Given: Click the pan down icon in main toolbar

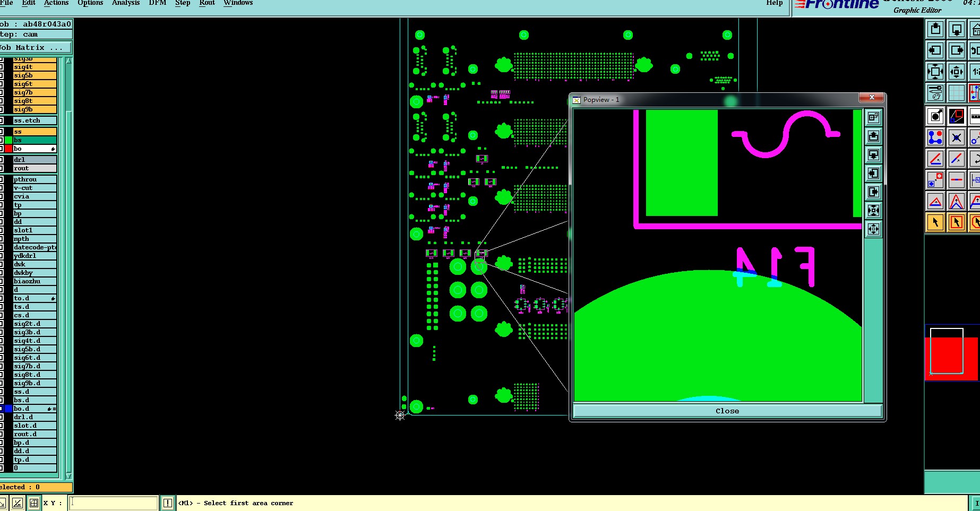Looking at the screenshot, I should (x=957, y=30).
